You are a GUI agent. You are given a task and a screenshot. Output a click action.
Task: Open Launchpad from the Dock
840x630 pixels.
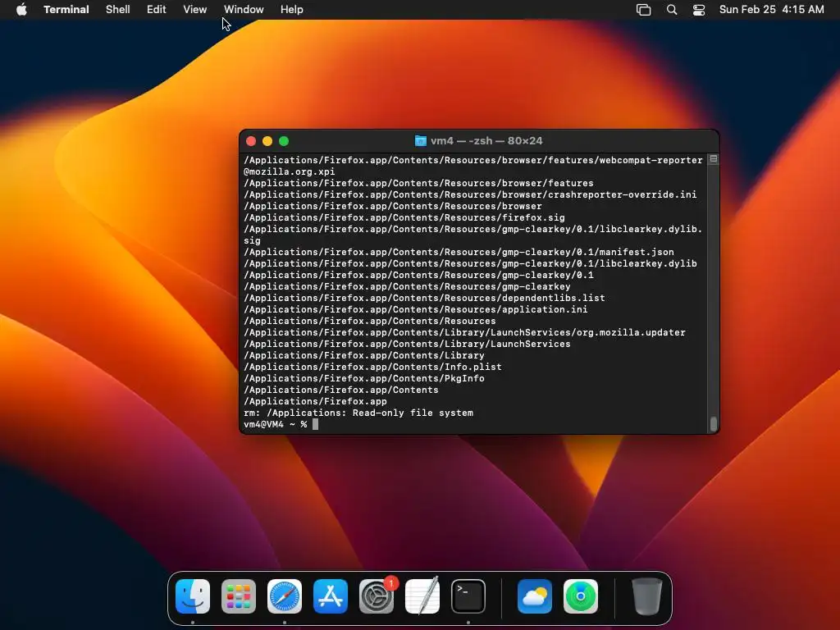[239, 596]
